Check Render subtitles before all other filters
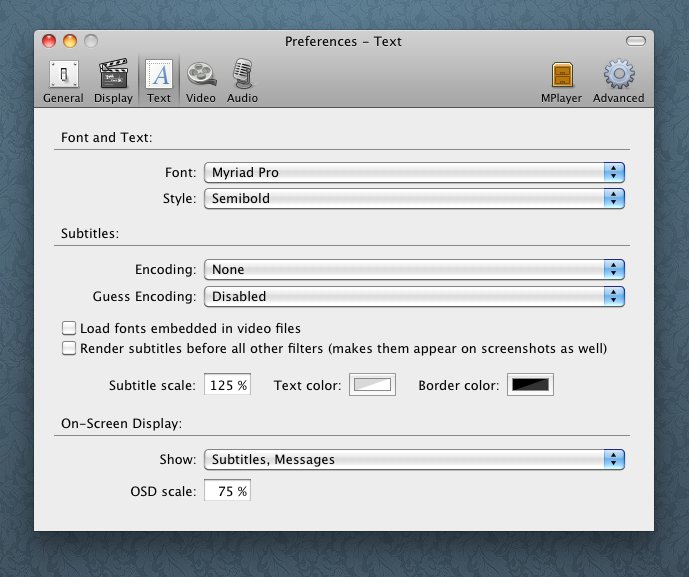 point(69,348)
